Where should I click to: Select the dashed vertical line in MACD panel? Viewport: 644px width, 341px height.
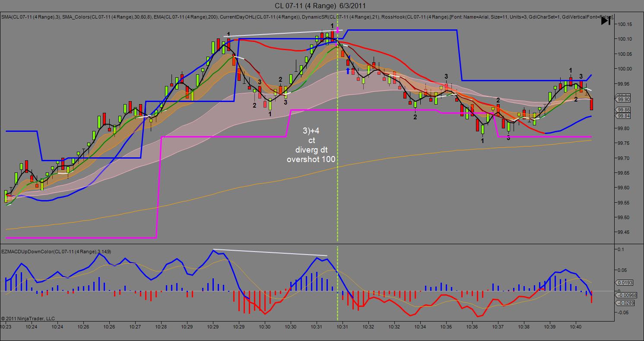pos(337,283)
